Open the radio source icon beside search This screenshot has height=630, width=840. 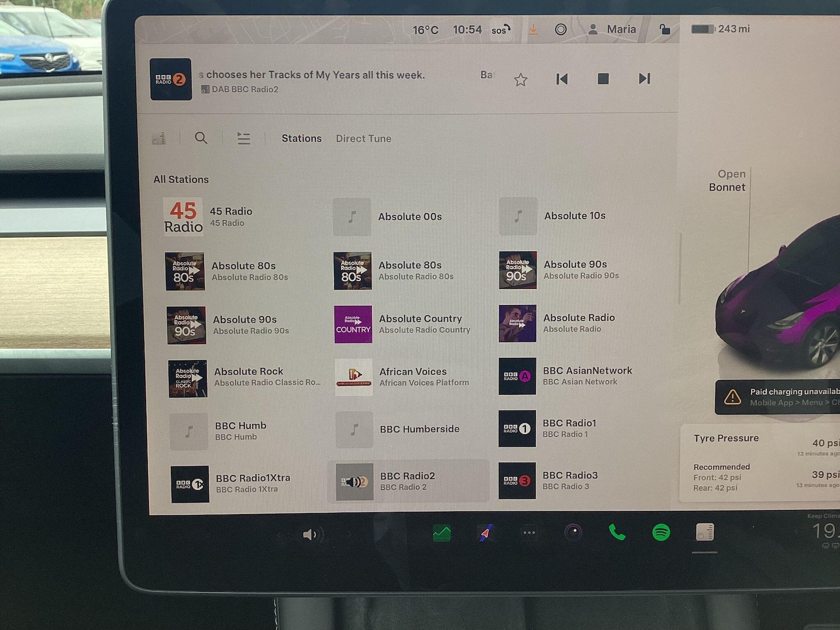tap(159, 138)
